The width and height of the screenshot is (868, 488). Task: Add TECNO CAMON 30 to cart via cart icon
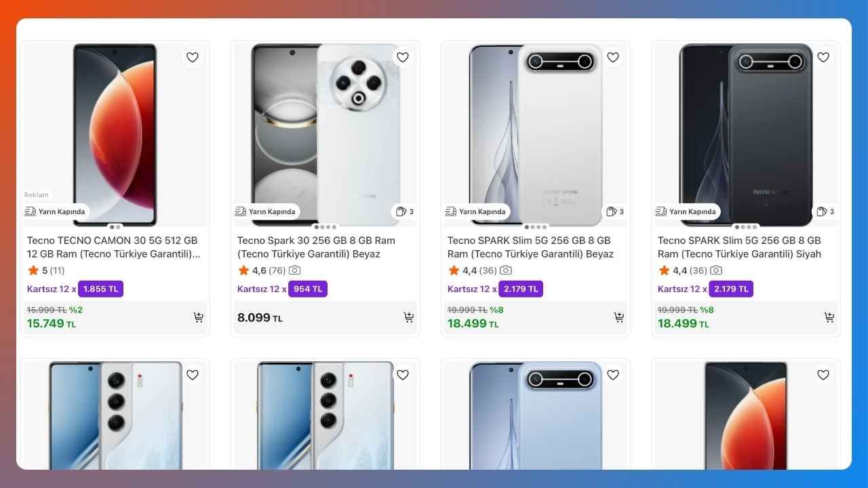[198, 317]
